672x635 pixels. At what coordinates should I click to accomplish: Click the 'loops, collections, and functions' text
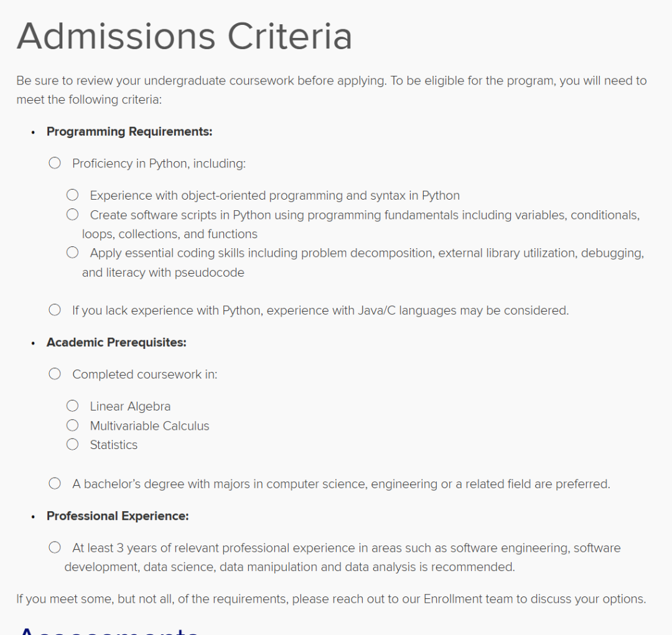coord(170,234)
